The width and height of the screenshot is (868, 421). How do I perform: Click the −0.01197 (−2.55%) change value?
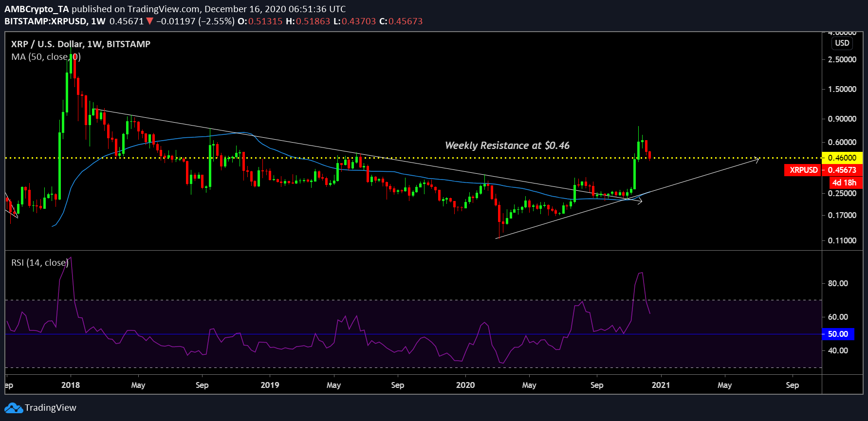(x=196, y=21)
